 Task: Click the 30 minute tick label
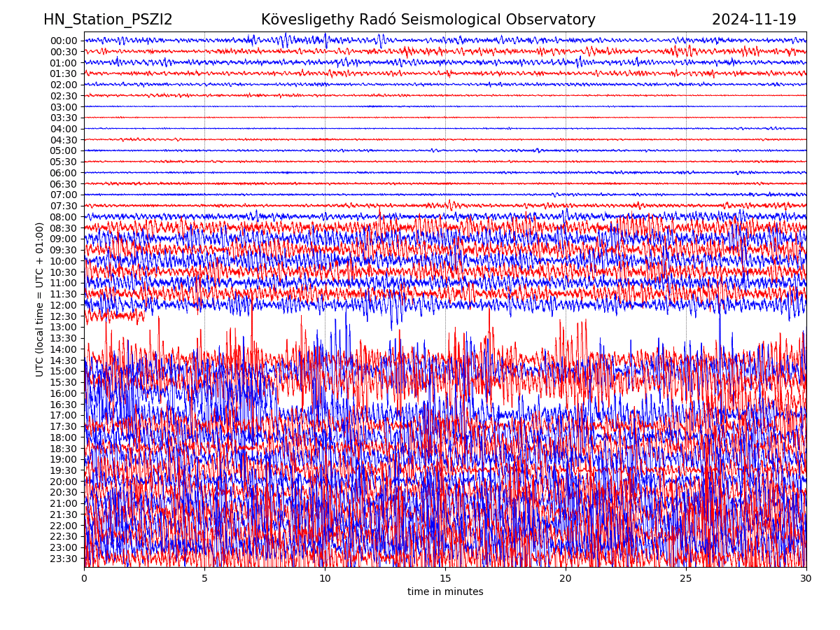(x=806, y=579)
